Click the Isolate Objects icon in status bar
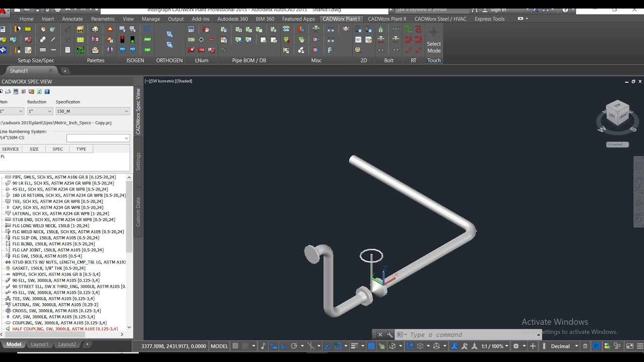 616,346
